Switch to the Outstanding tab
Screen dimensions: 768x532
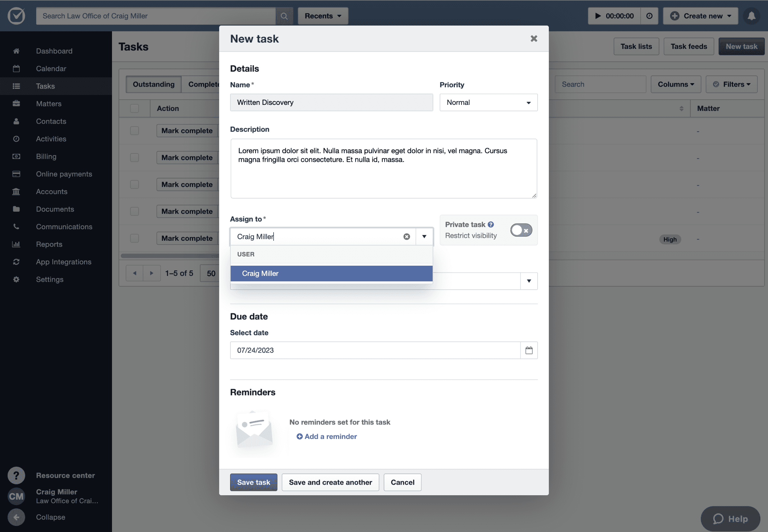[154, 84]
